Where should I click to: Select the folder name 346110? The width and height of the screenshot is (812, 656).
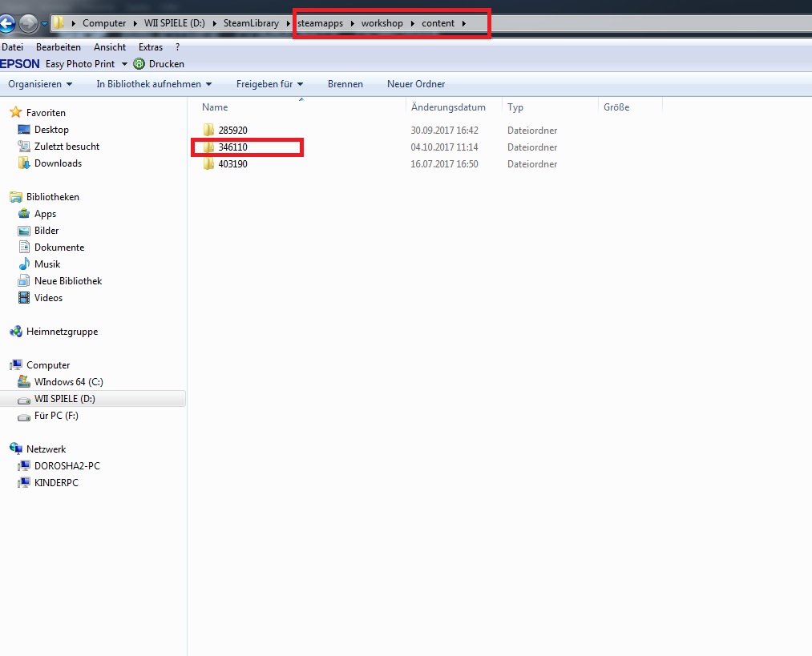(233, 147)
